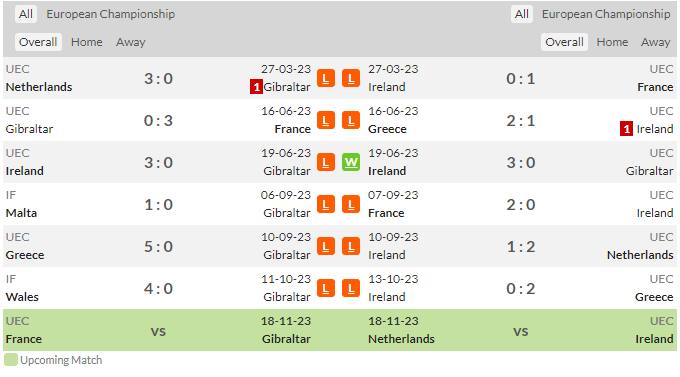
Task: Select right European Championship filter
Action: 606,14
